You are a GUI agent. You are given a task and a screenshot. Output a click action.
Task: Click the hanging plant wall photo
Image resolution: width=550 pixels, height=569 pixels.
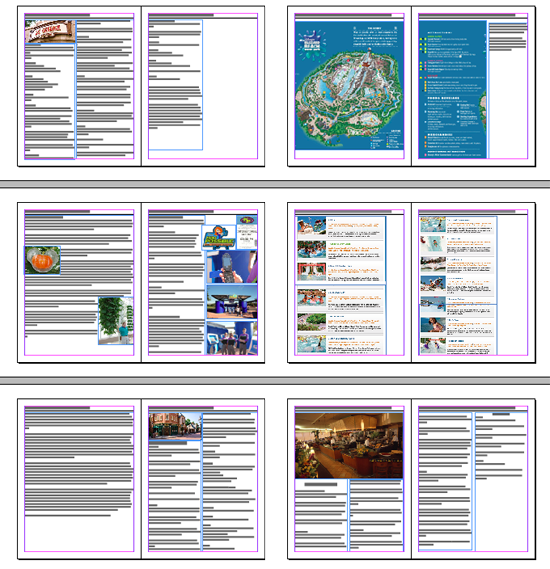tap(116, 320)
